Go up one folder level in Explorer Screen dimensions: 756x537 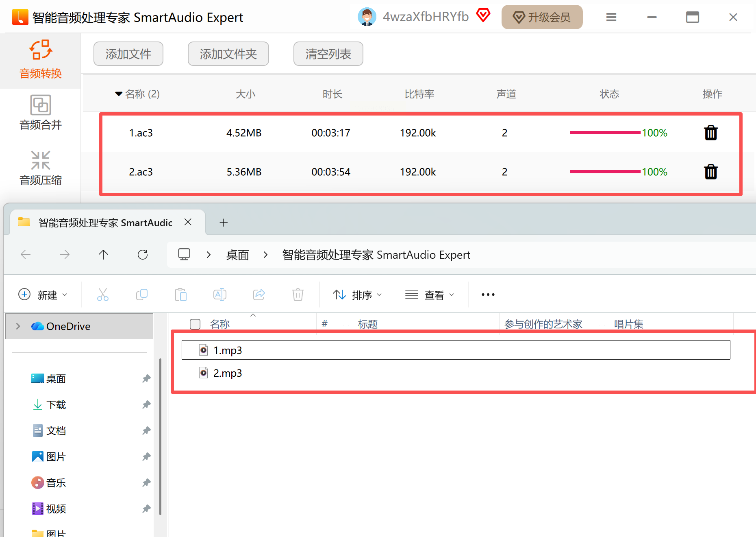[103, 255]
